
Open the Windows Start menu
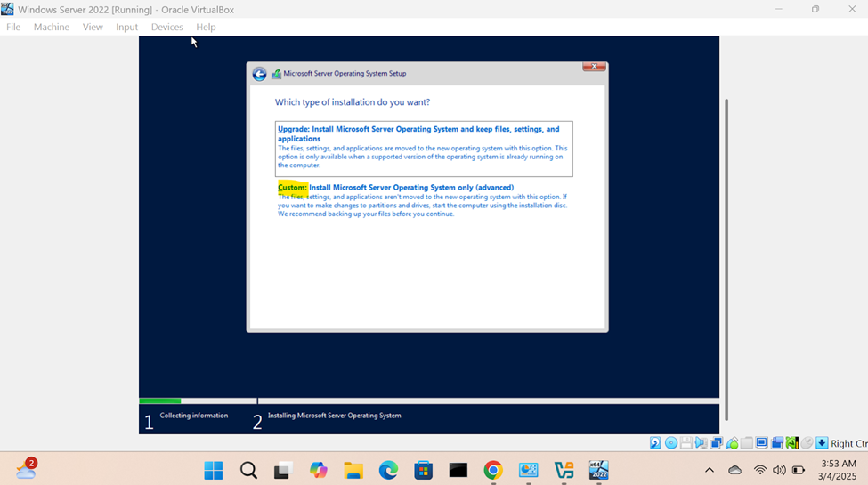213,471
